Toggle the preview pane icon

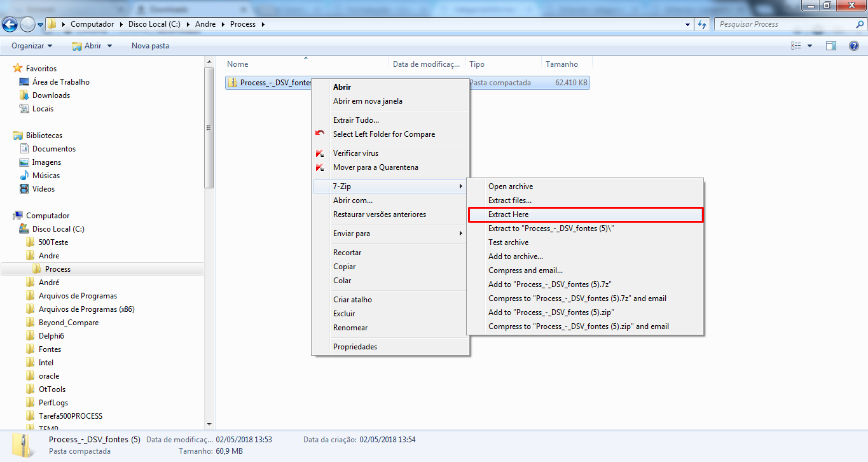pos(831,46)
